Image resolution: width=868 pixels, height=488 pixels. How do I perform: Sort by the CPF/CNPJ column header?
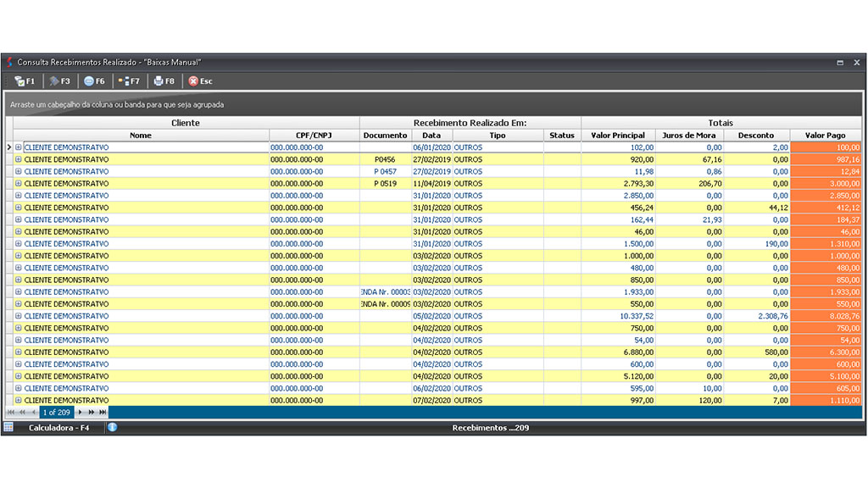point(314,135)
